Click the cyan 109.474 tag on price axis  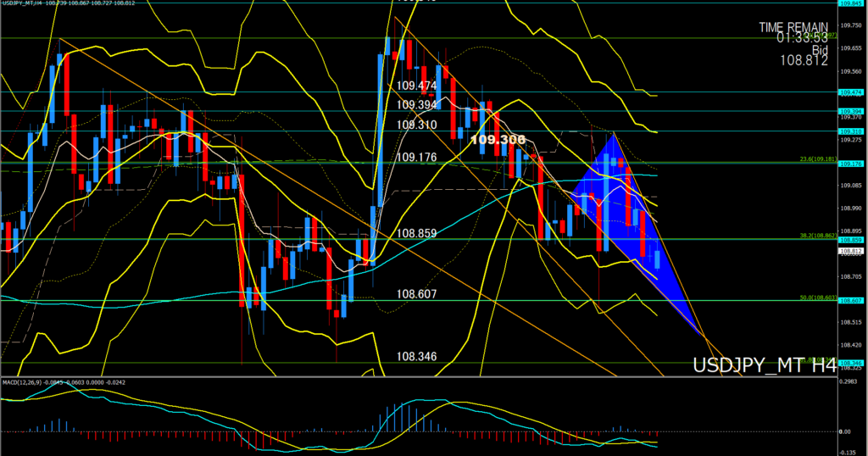pyautogui.click(x=851, y=92)
